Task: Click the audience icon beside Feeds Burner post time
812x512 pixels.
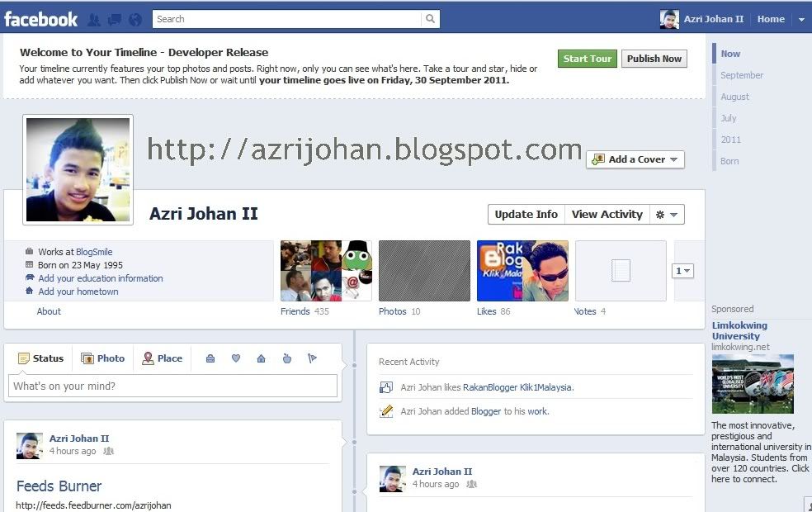Action: (108, 452)
